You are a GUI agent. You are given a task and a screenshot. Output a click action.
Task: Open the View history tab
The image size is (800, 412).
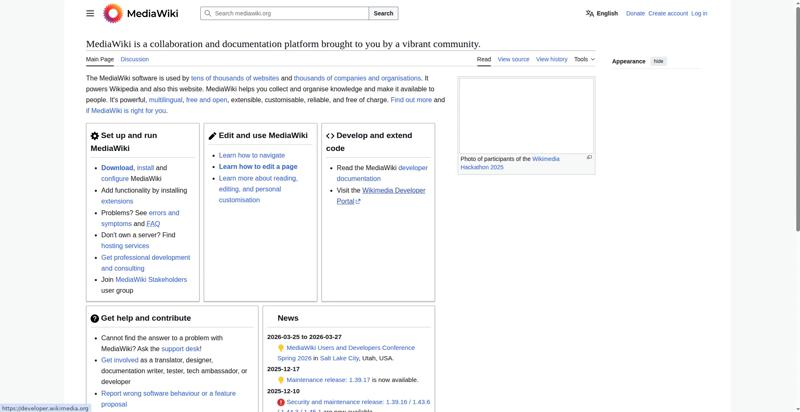click(551, 59)
